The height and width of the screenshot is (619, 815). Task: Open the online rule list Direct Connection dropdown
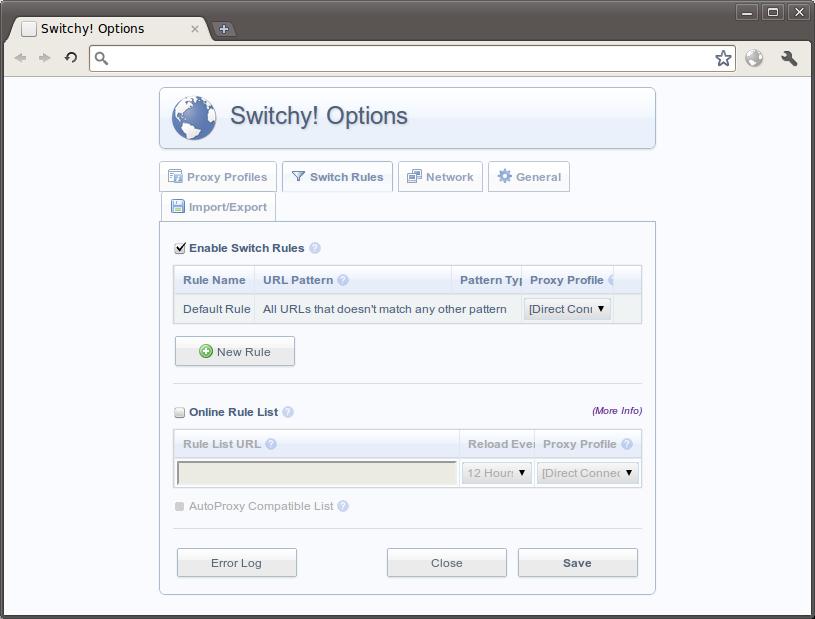click(588, 473)
